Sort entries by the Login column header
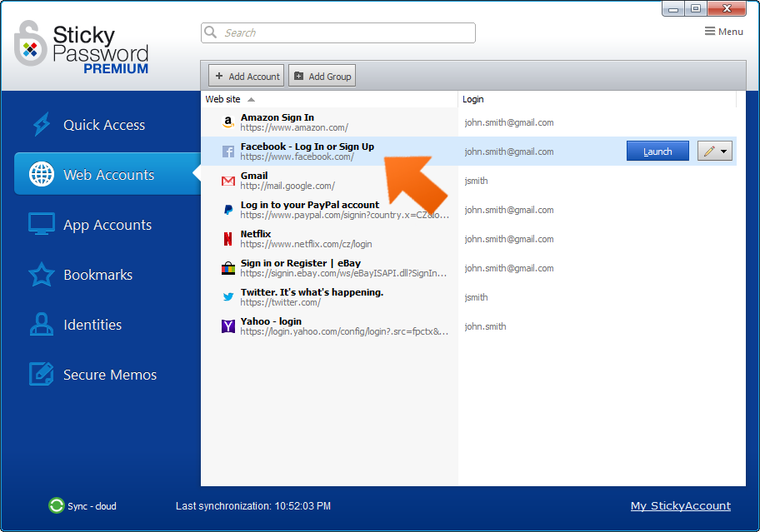The width and height of the screenshot is (760, 532). tap(472, 99)
